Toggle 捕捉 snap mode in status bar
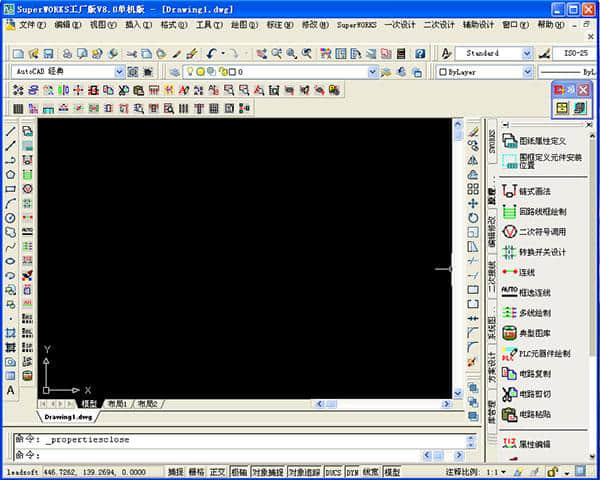Image resolution: width=600 pixels, height=480 pixels. pos(175,472)
